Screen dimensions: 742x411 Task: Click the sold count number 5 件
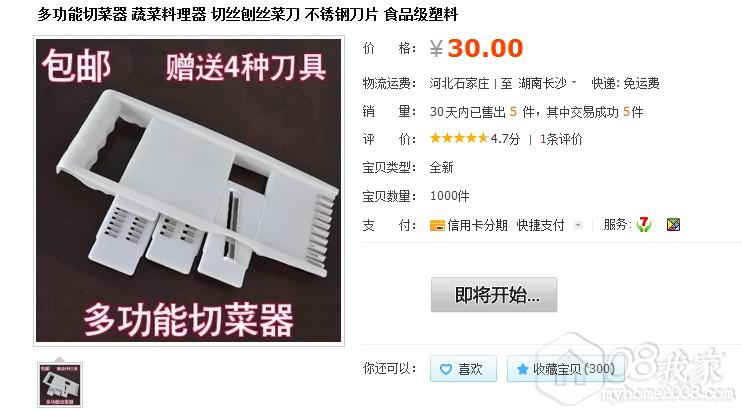(522, 112)
